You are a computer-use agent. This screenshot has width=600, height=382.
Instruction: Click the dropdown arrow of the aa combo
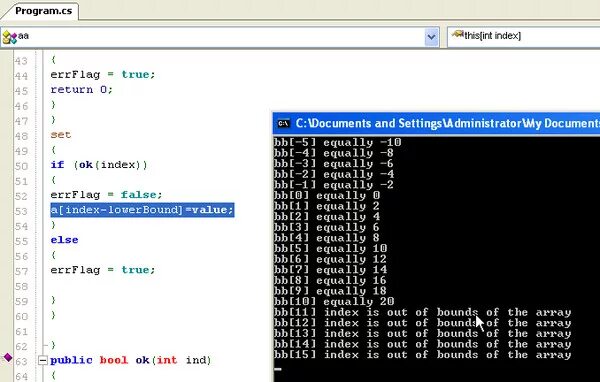tap(431, 37)
